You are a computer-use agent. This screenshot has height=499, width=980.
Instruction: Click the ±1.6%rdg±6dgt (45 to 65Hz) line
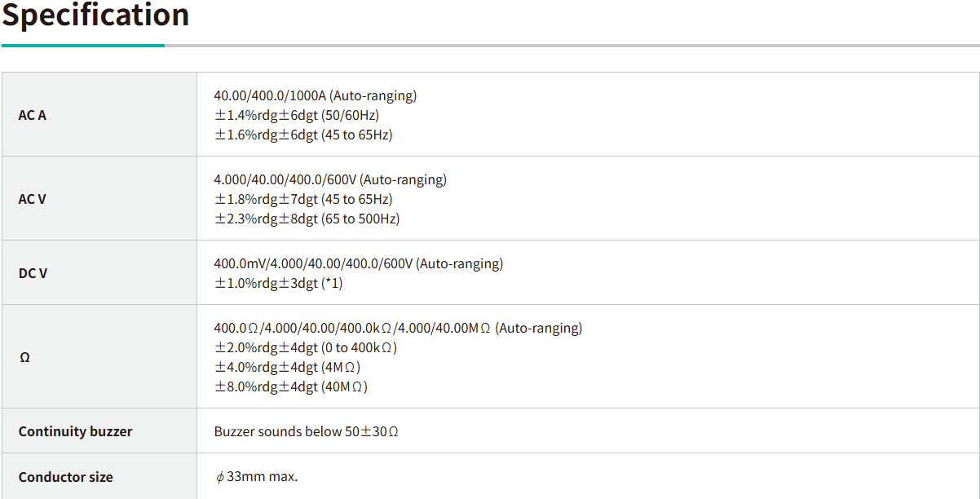tap(303, 135)
